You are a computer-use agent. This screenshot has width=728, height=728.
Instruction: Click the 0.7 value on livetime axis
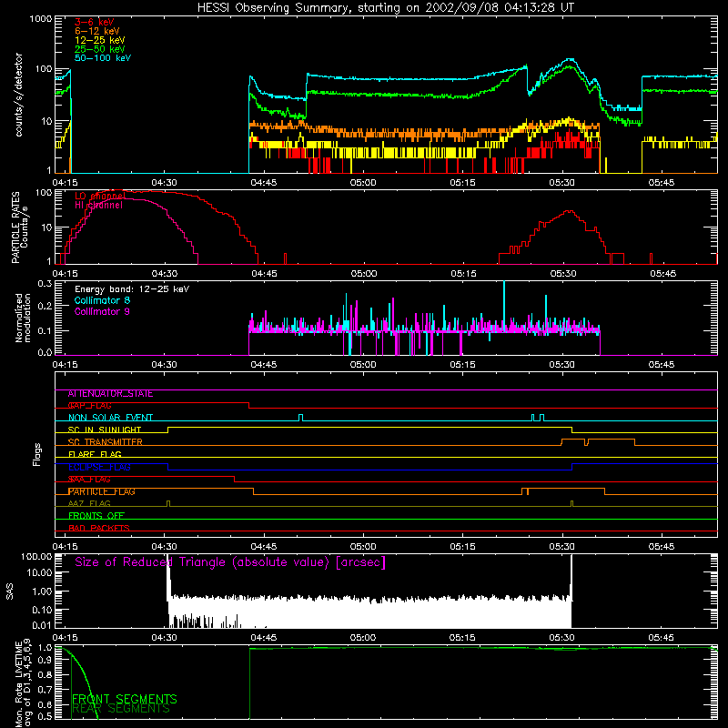pyautogui.click(x=45, y=689)
